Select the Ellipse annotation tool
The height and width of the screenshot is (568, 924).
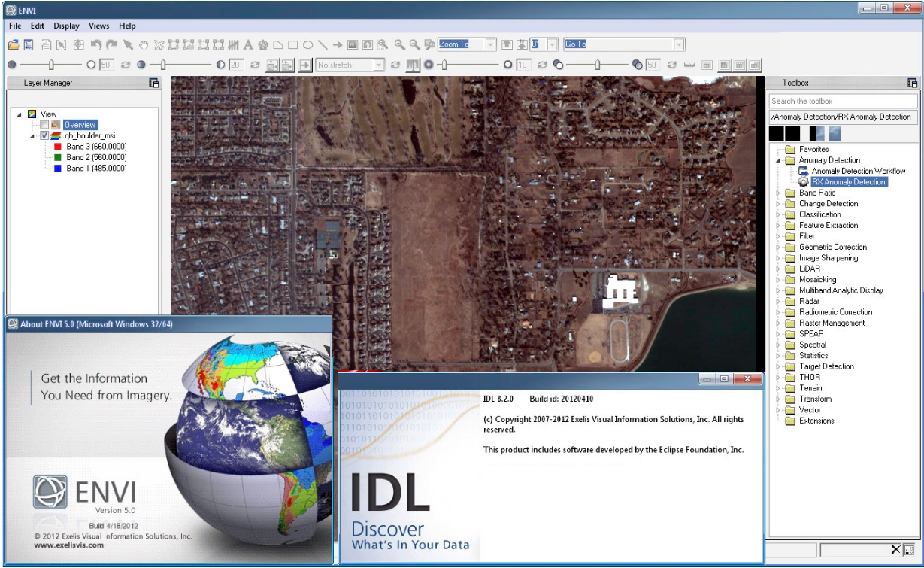tap(307, 44)
